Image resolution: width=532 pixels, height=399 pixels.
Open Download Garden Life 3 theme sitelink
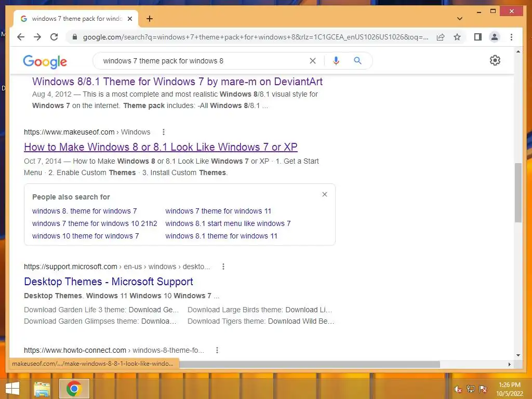(x=101, y=310)
